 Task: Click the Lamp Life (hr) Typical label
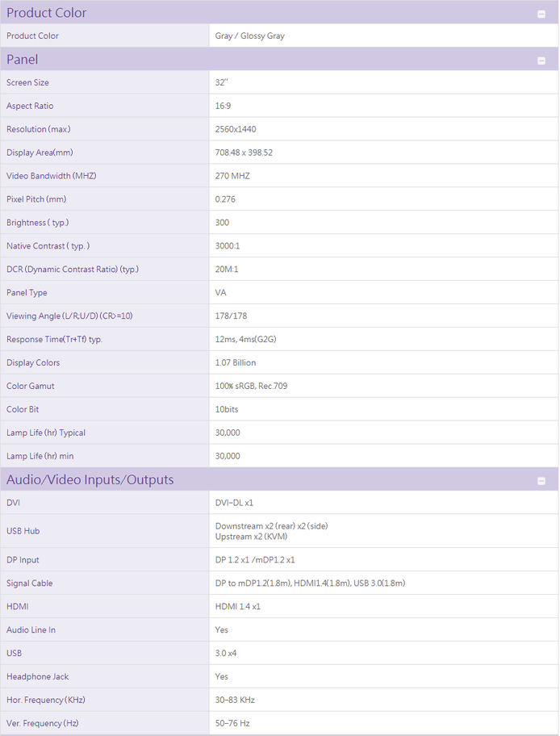pos(46,433)
